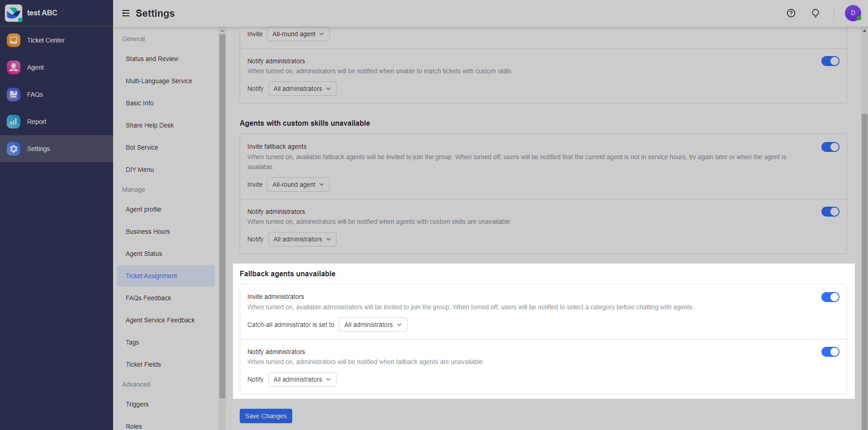This screenshot has width=868, height=430.
Task: Open the Ticket Center from the sidebar
Action: [45, 40]
